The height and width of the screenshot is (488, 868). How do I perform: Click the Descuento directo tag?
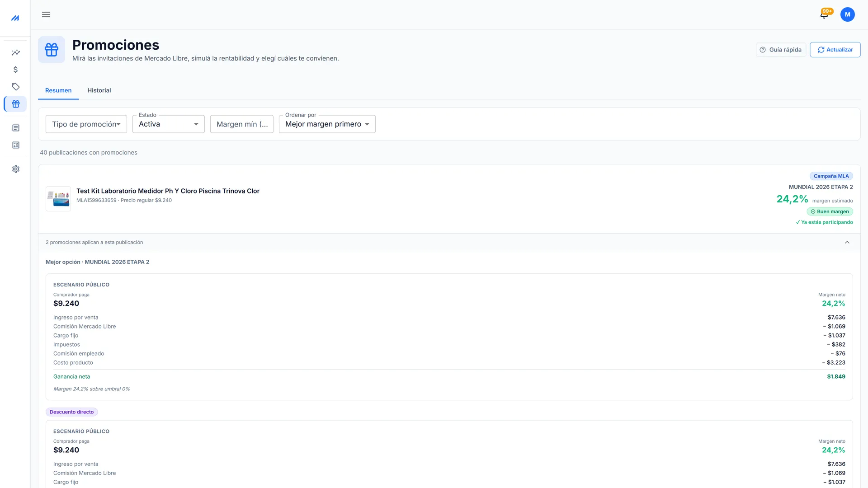click(x=72, y=412)
